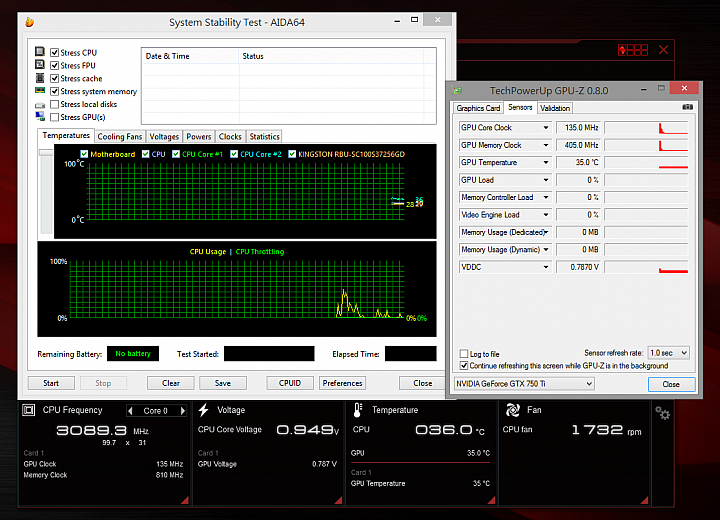The image size is (720, 520).
Task: Toggle CPU Core #1 graph checkbox
Action: point(176,154)
